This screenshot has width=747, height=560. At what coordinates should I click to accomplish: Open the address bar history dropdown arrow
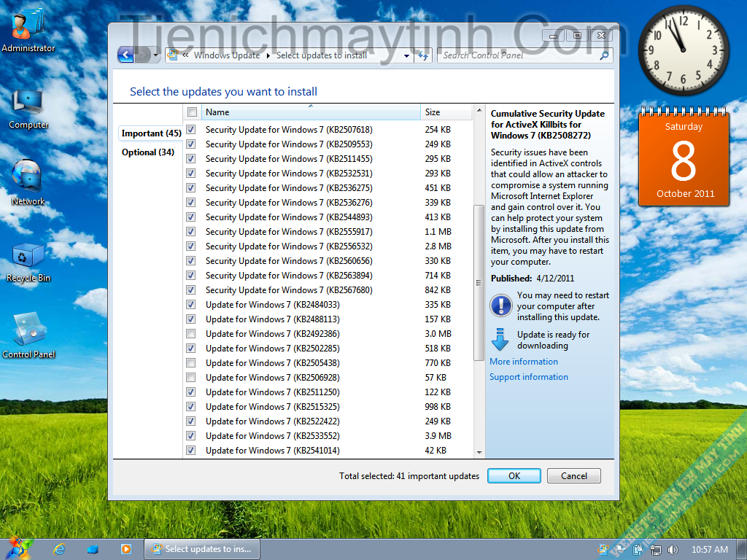(406, 55)
